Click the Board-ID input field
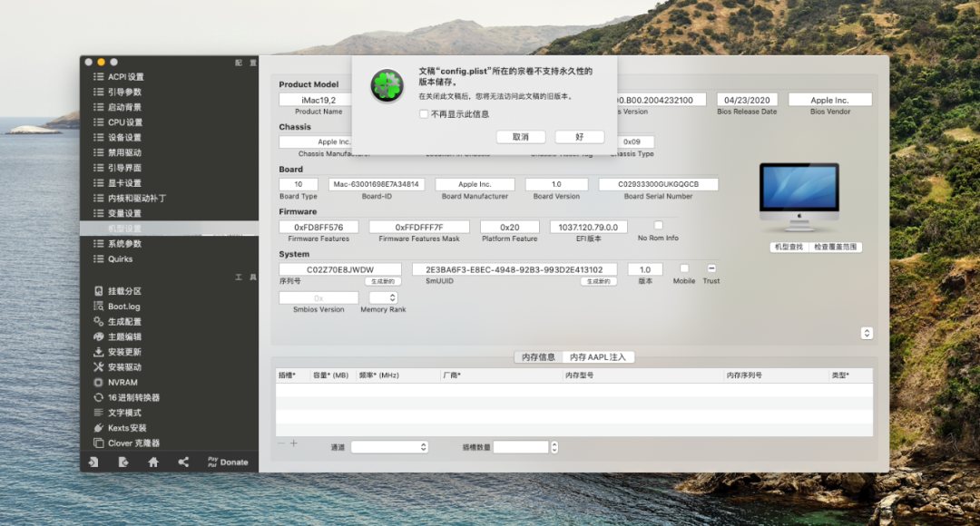Image resolution: width=980 pixels, height=526 pixels. (x=377, y=184)
